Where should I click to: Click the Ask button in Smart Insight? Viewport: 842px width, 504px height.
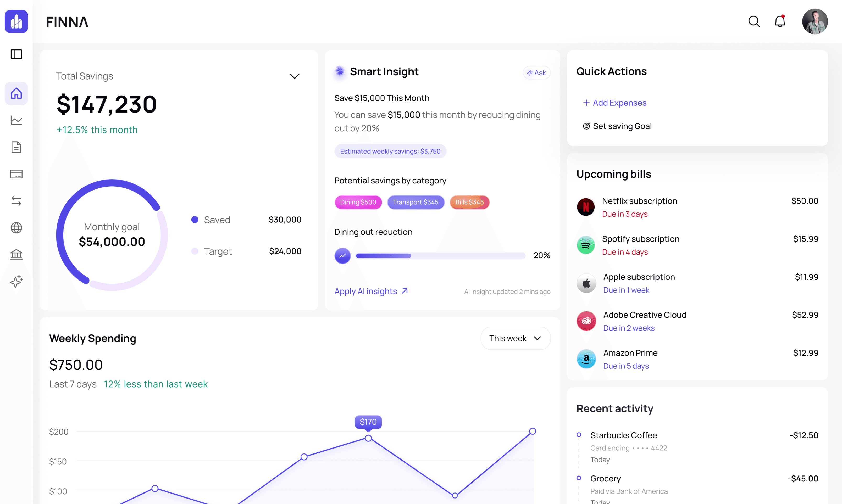coord(536,73)
